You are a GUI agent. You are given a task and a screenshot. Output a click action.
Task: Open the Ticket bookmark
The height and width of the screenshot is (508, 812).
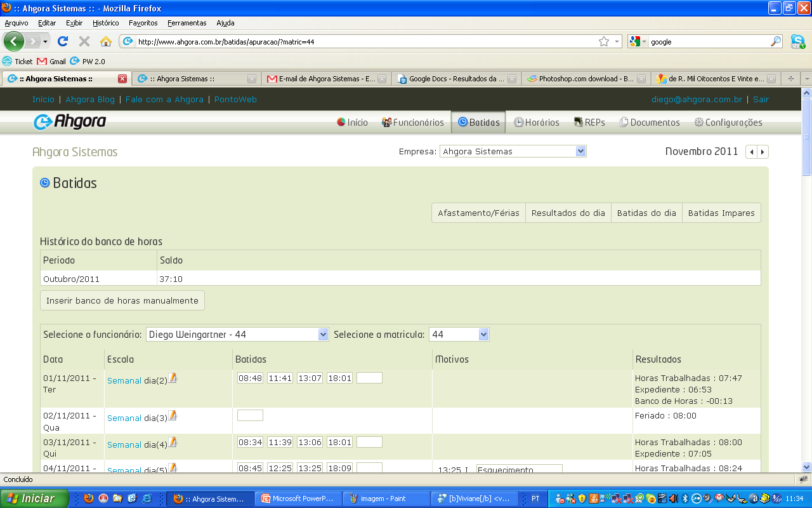point(18,62)
